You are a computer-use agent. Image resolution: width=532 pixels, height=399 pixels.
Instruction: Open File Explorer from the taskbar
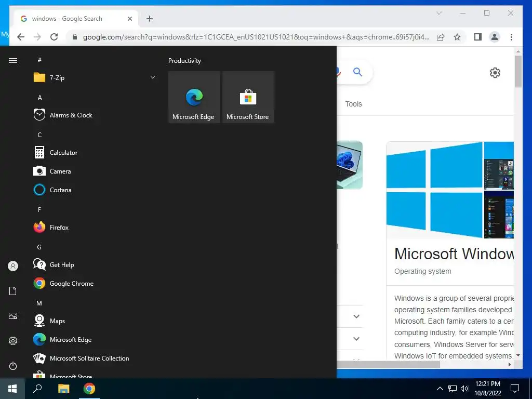coord(63,389)
